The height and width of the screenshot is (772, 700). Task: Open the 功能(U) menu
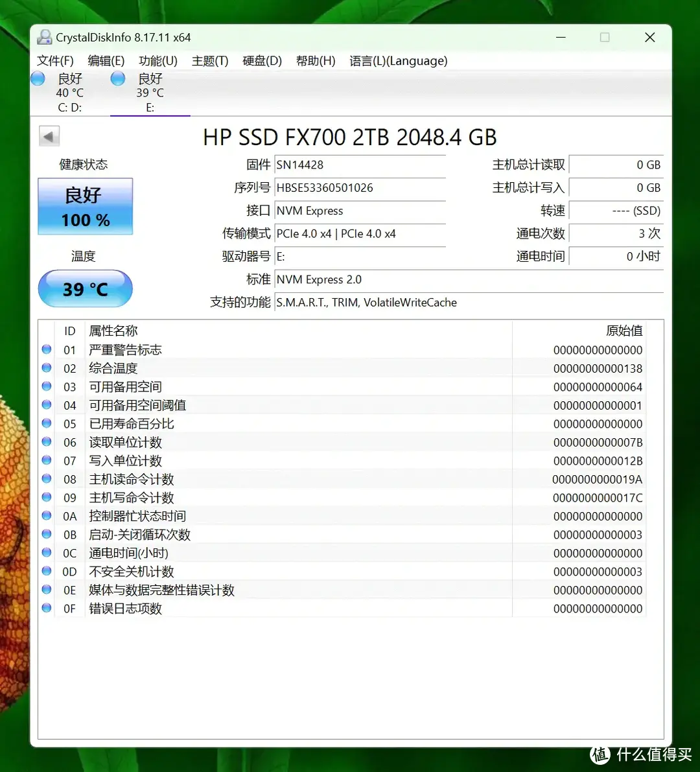(158, 61)
